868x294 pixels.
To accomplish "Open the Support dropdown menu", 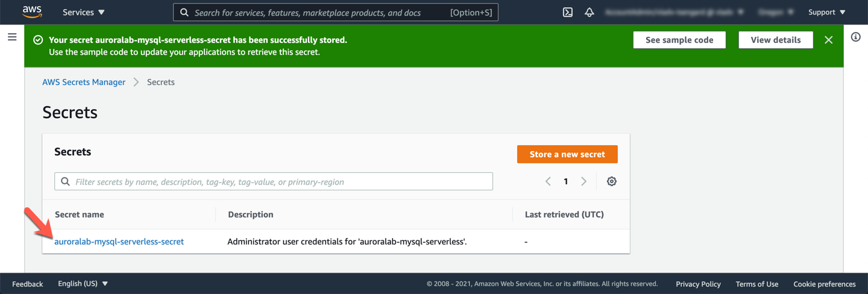I will pyautogui.click(x=826, y=12).
